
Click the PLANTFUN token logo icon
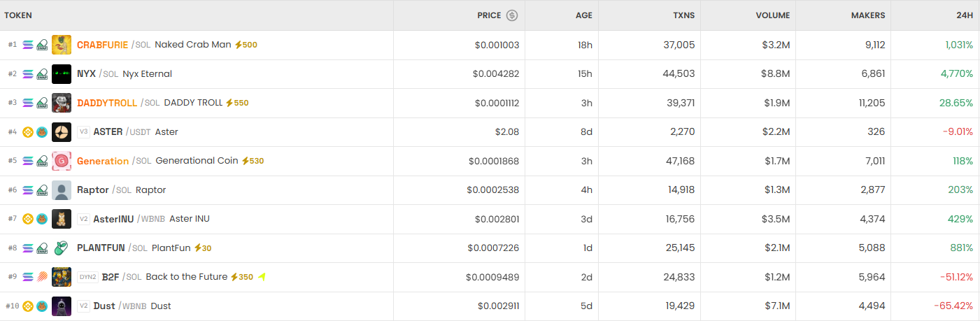point(62,248)
